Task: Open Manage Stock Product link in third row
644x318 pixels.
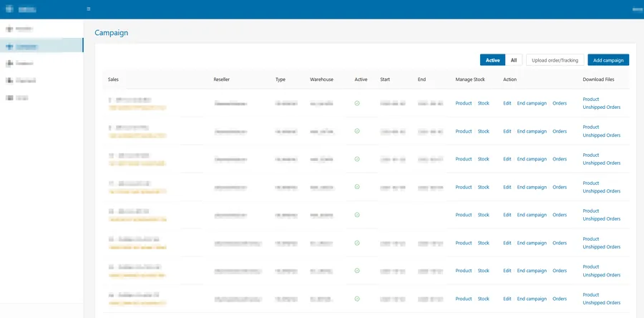Action: [x=463, y=159]
